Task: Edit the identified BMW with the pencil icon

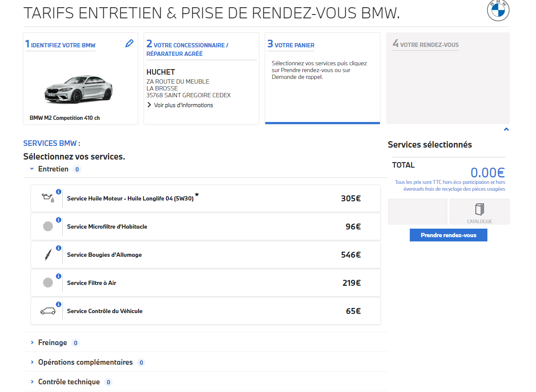Action: tap(129, 44)
